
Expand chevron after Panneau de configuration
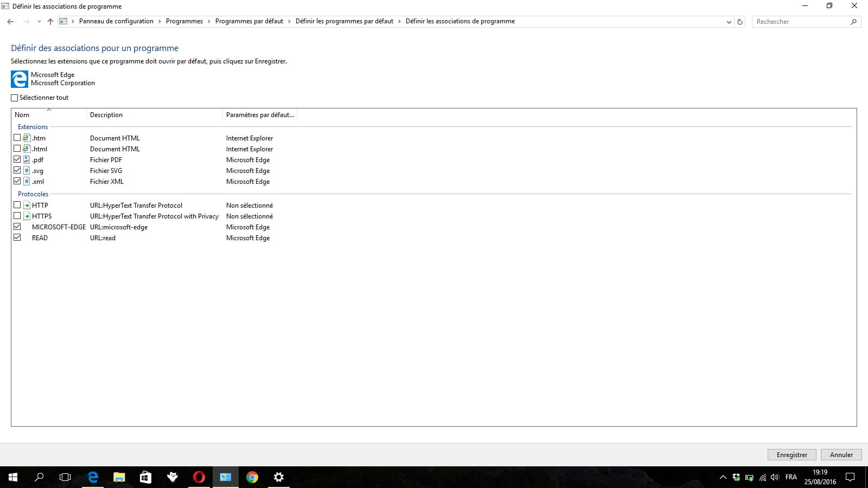(x=159, y=22)
